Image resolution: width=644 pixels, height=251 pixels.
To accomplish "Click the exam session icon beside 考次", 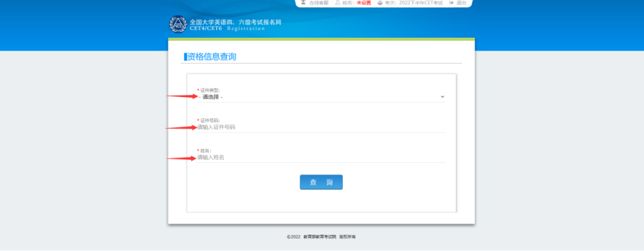I will point(379,3).
